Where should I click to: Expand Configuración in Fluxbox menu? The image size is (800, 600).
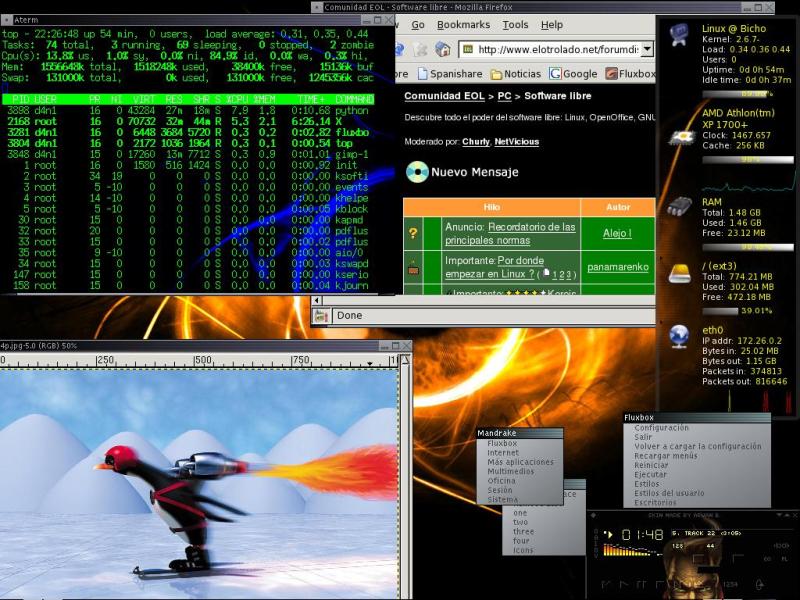(x=697, y=428)
